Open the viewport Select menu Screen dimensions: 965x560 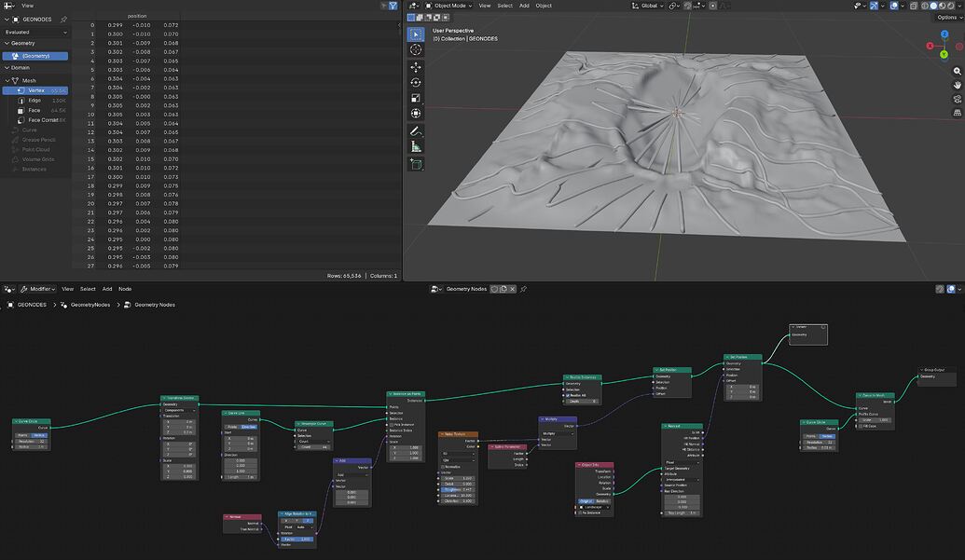pyautogui.click(x=504, y=6)
